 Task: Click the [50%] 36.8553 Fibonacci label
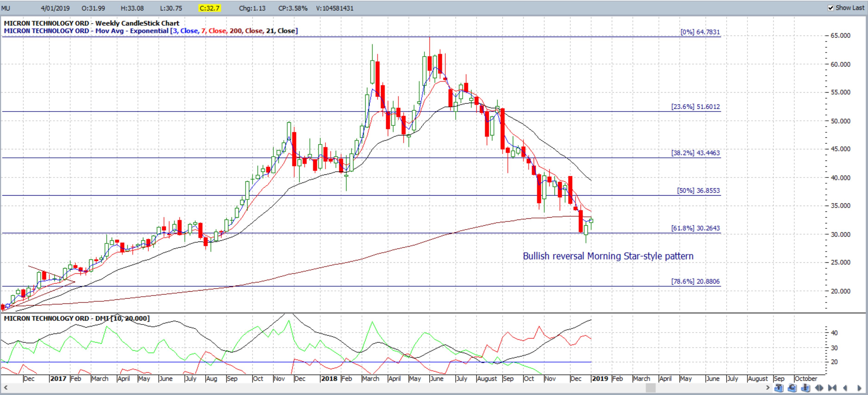coord(699,191)
